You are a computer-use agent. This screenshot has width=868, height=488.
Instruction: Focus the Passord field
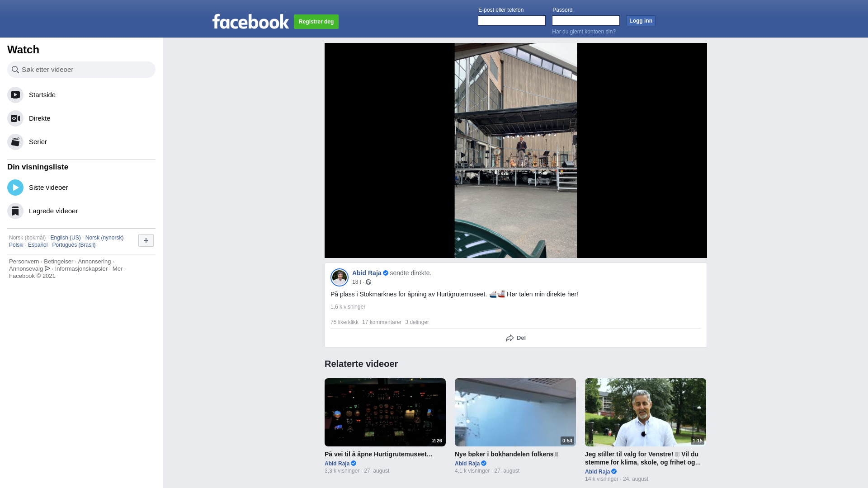point(586,21)
